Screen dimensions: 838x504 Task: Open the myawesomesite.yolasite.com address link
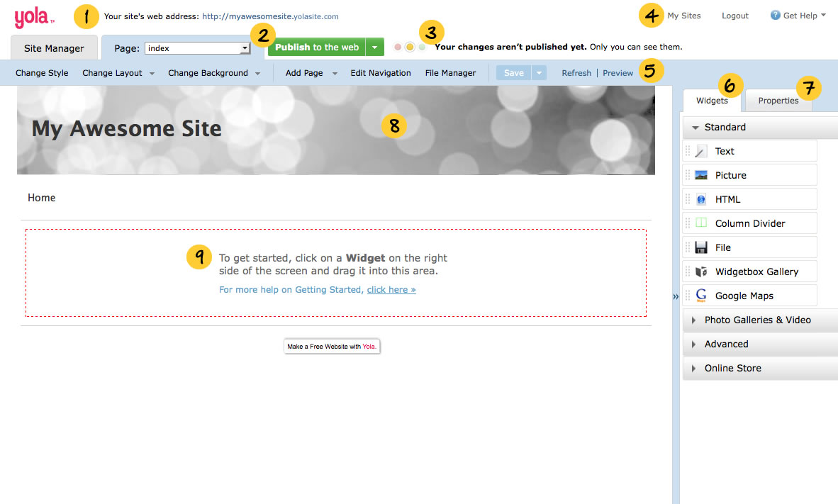click(270, 16)
